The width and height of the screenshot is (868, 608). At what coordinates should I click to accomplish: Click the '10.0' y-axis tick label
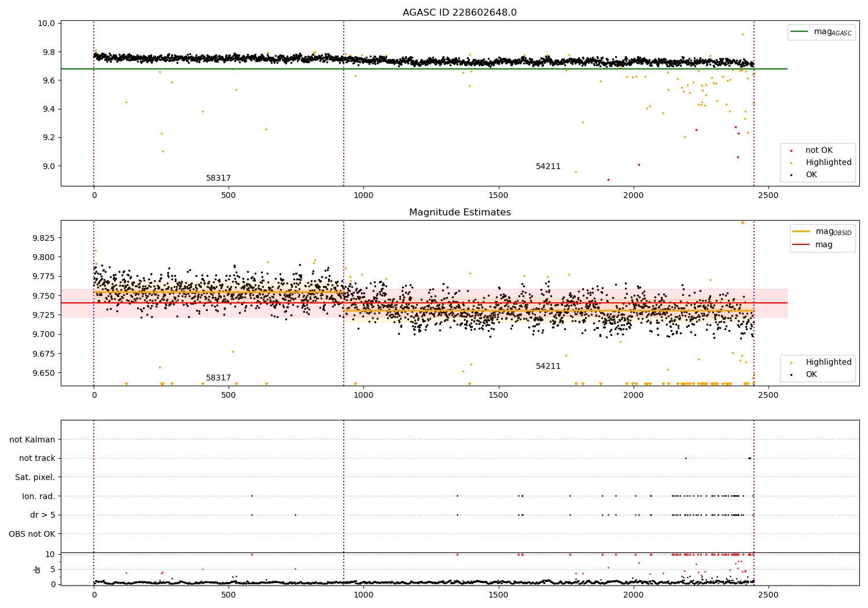tap(47, 24)
